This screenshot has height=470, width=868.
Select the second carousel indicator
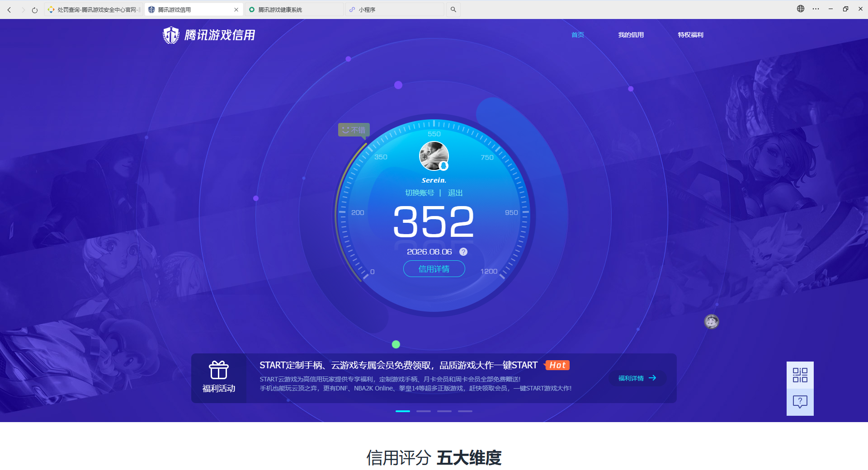(x=424, y=411)
